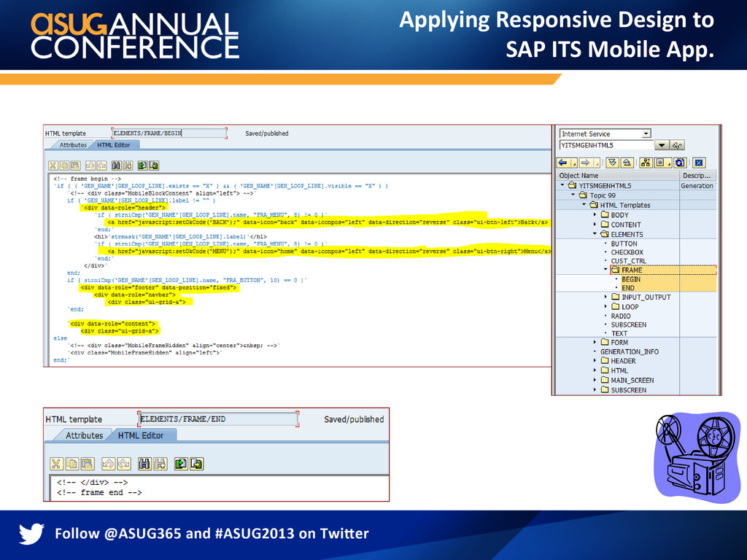Click Collapse all nodes icon in navigator
747x560 pixels.
coord(627,163)
